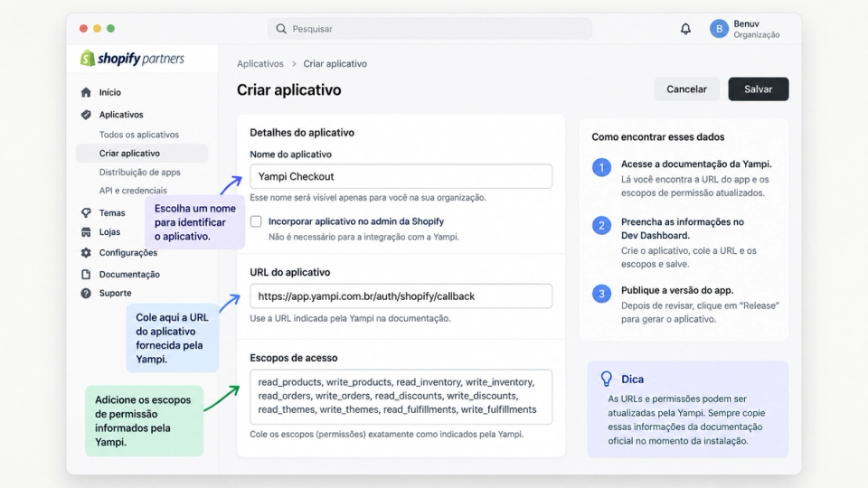Image resolution: width=868 pixels, height=488 pixels.
Task: Open Suporte in sidebar
Action: click(x=115, y=293)
